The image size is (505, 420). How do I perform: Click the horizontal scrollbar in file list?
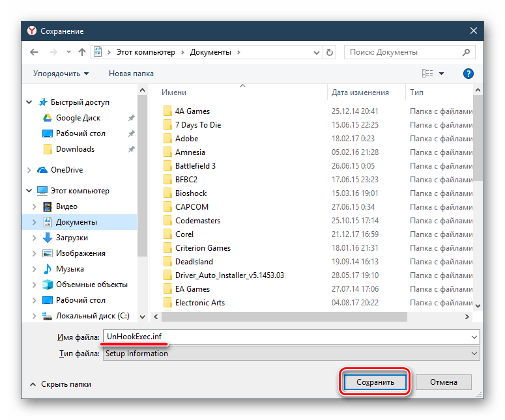pos(284,317)
